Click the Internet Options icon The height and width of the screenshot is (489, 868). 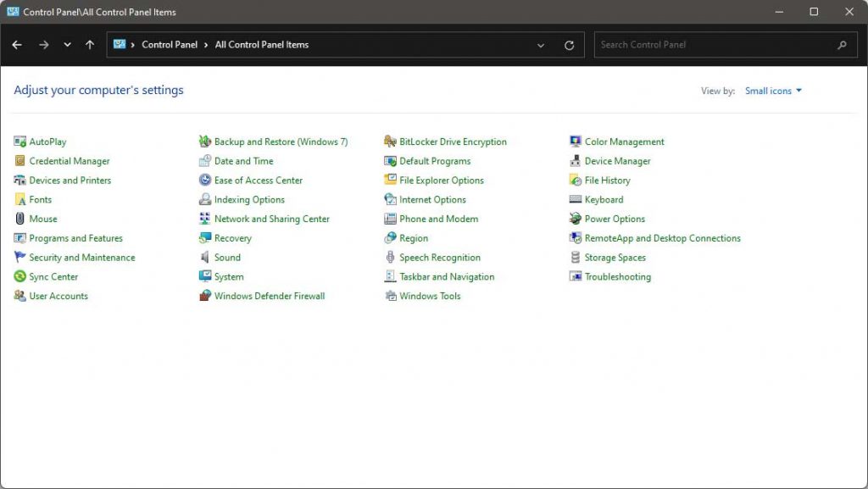[x=390, y=200]
